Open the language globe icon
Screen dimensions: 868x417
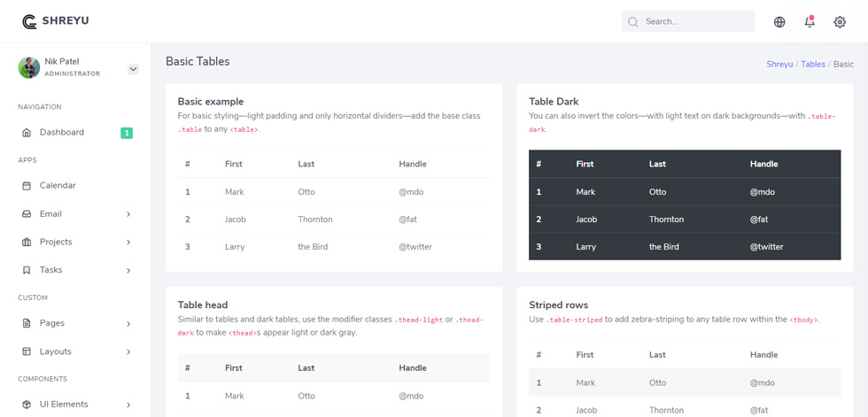coord(779,22)
